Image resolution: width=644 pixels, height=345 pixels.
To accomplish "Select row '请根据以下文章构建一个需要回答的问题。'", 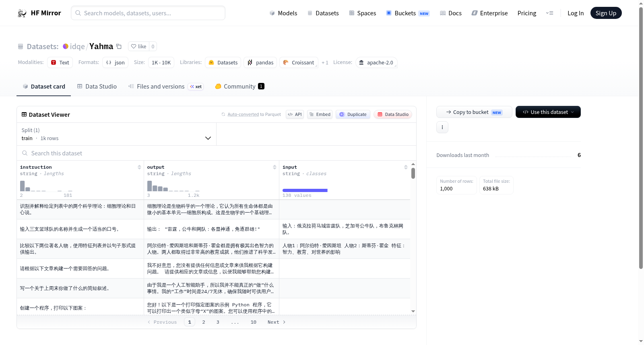I will [x=213, y=269].
